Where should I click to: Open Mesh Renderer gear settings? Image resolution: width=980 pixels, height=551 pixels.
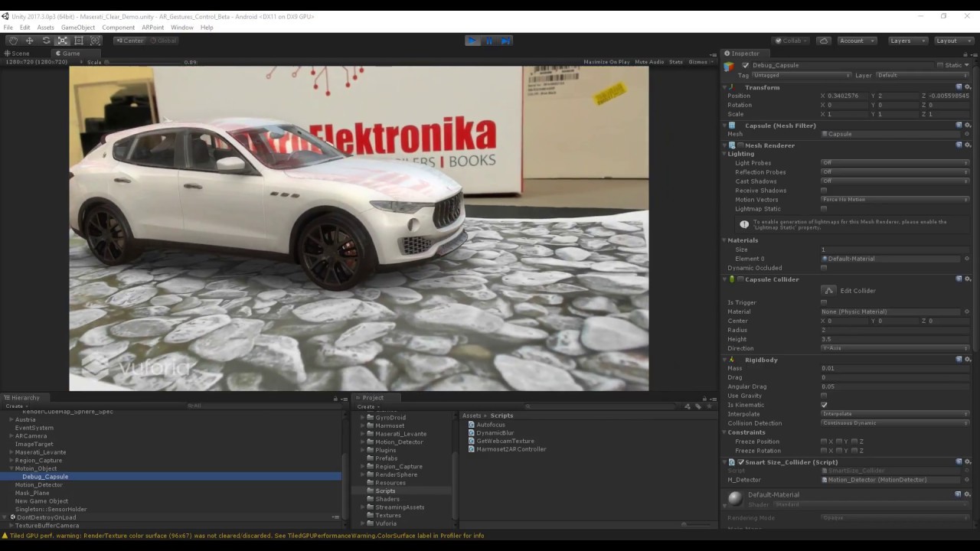[x=968, y=145]
